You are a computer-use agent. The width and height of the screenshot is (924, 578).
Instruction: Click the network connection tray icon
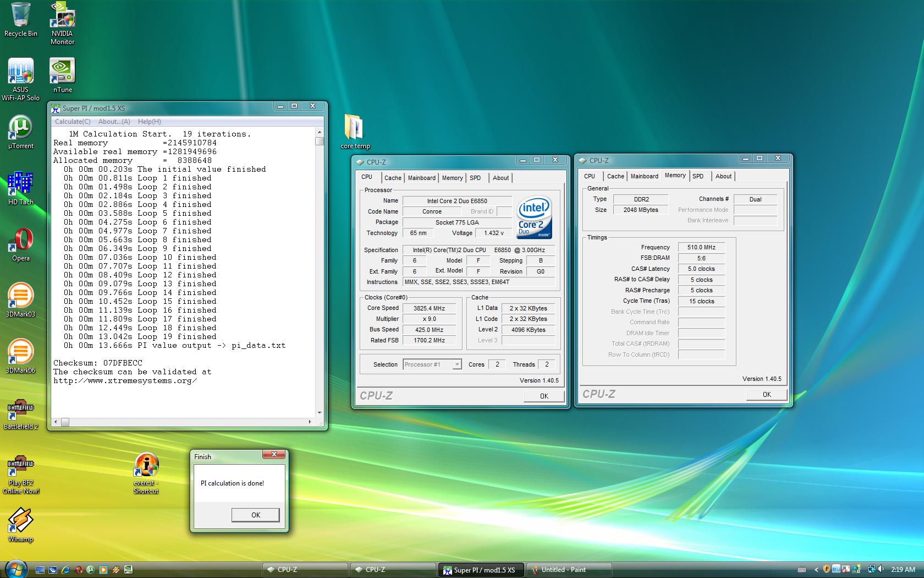tap(871, 570)
